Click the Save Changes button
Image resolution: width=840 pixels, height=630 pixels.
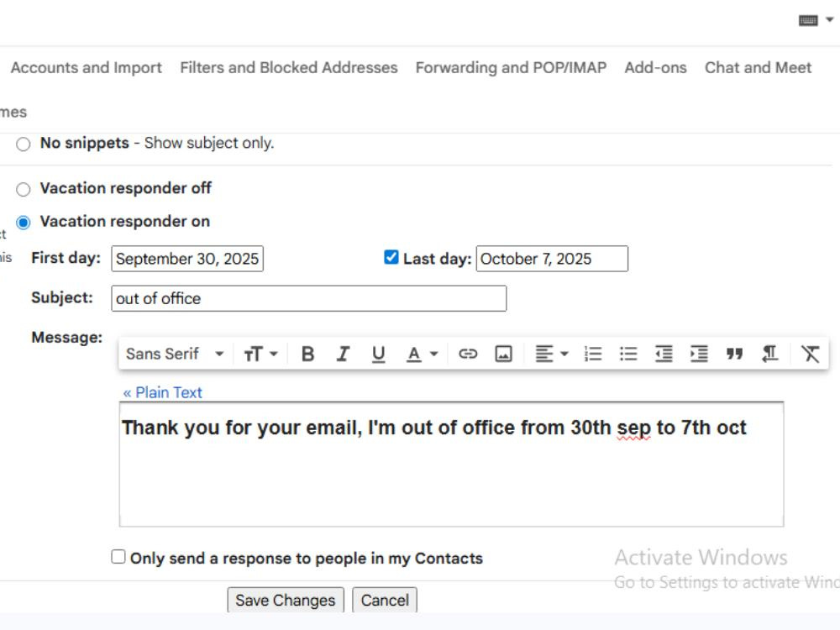click(286, 600)
